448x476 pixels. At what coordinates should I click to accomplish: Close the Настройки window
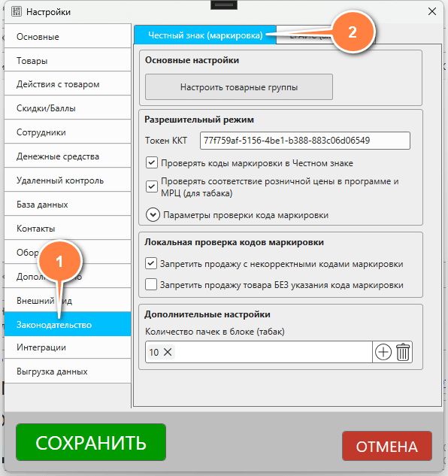click(x=432, y=11)
